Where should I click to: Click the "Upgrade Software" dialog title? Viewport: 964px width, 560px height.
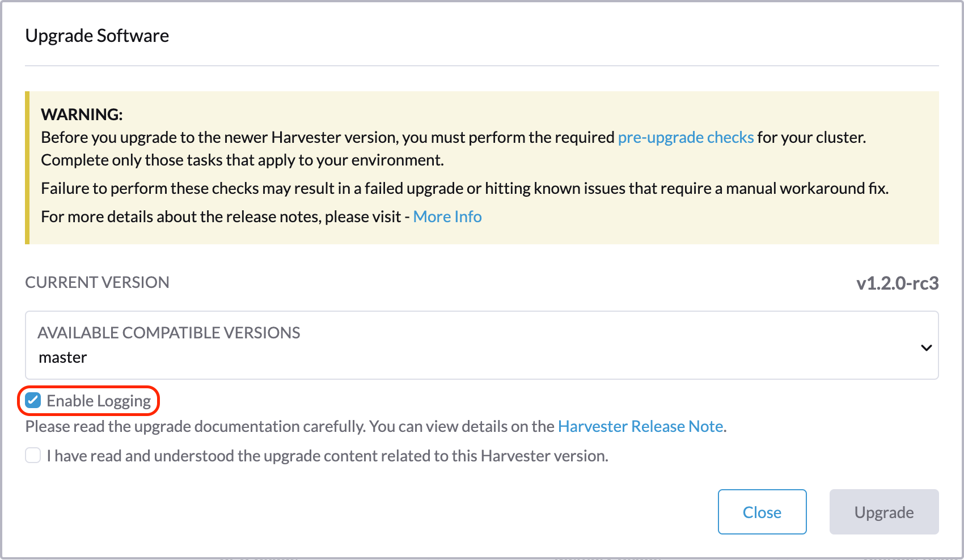(x=97, y=35)
